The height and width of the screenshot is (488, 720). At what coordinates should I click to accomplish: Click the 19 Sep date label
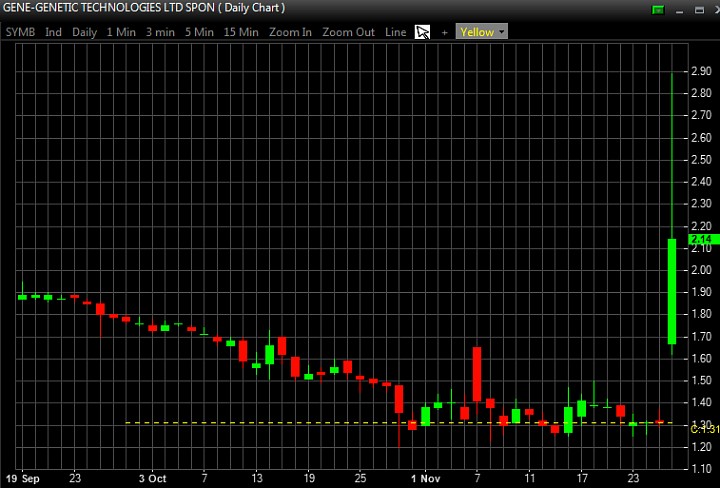click(x=22, y=478)
